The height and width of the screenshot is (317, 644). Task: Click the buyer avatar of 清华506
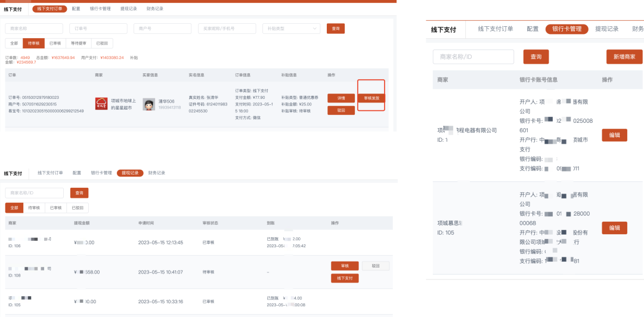[x=148, y=104]
